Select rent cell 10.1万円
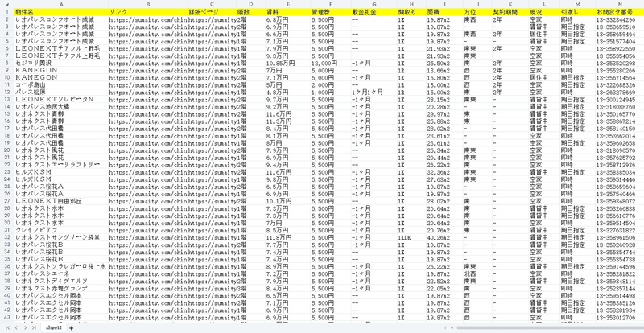Image resolution: width=644 pixels, height=333 pixels. [x=288, y=202]
